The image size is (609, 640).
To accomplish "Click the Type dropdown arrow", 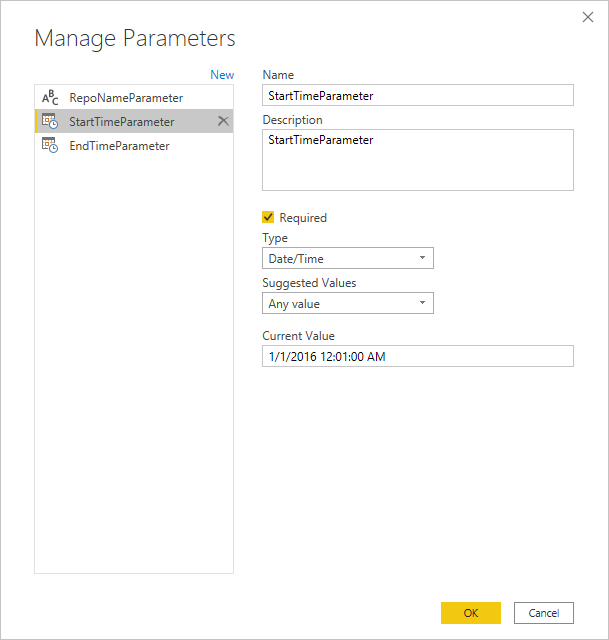I will (422, 259).
